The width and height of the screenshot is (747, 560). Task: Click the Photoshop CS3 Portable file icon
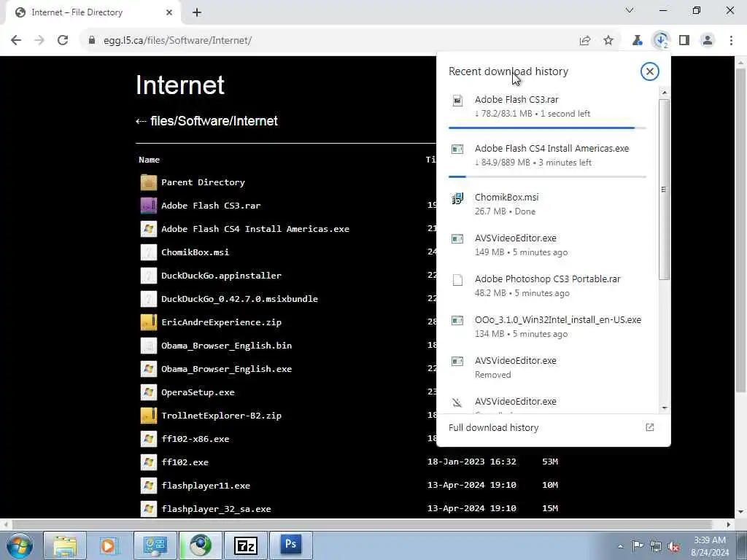point(457,280)
